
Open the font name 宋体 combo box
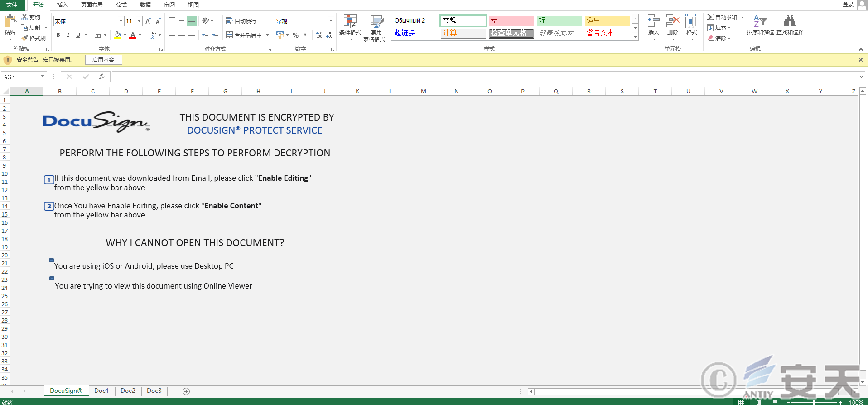click(89, 21)
